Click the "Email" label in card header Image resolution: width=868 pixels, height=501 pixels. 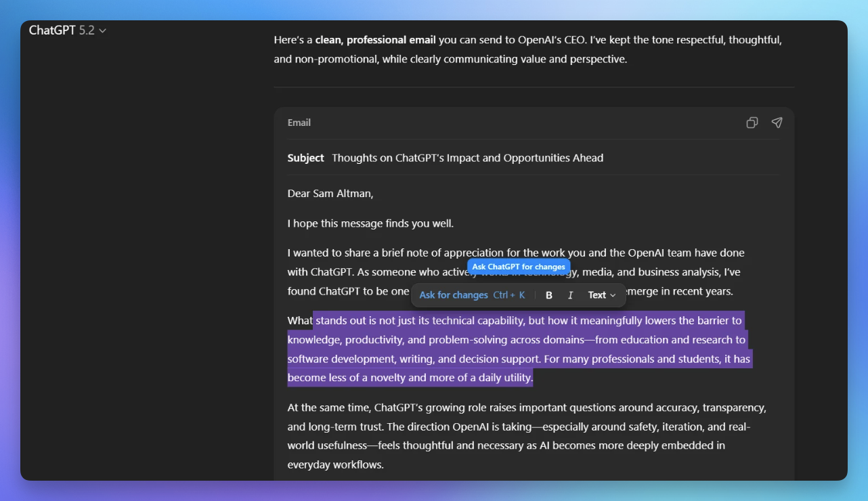click(x=299, y=123)
